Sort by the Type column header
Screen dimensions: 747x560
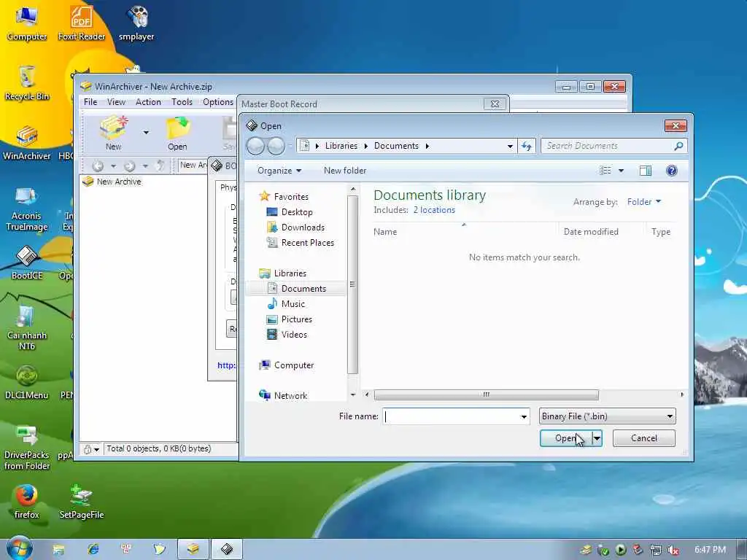[x=661, y=232]
